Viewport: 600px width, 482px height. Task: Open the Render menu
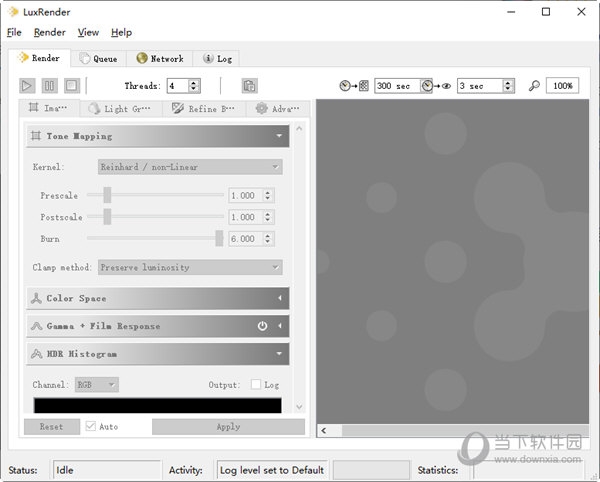pos(49,33)
